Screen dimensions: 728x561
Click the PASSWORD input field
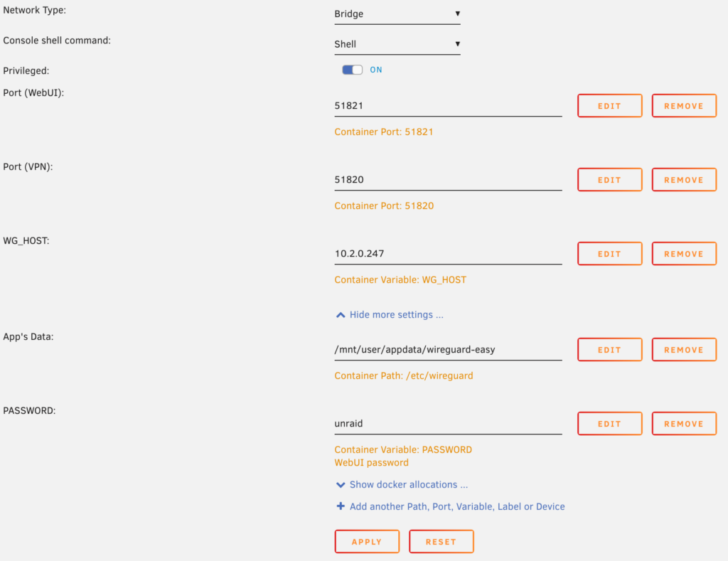(x=448, y=424)
